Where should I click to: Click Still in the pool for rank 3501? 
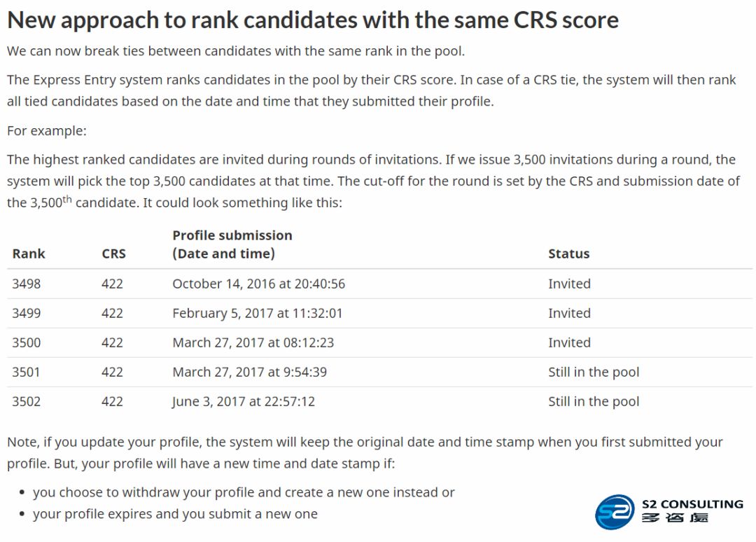pos(594,372)
